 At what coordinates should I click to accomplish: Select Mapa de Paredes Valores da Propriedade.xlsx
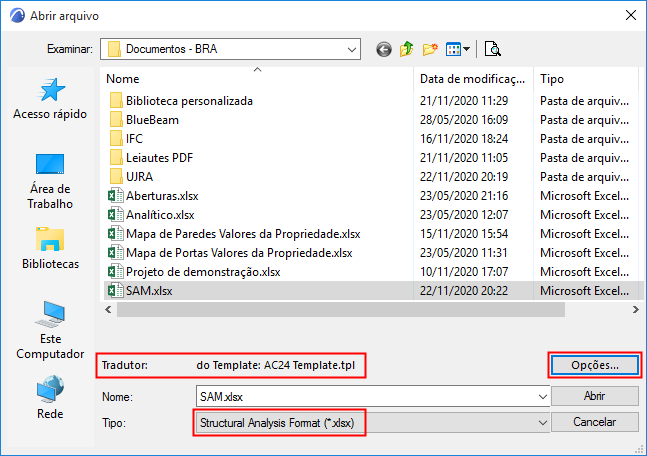[243, 234]
